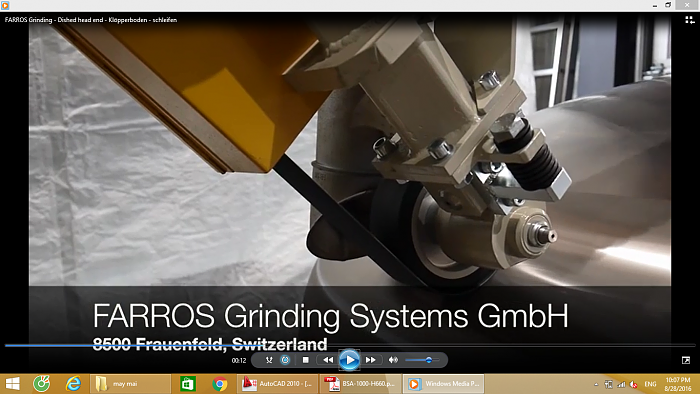Play the video with the blue play button

349,360
